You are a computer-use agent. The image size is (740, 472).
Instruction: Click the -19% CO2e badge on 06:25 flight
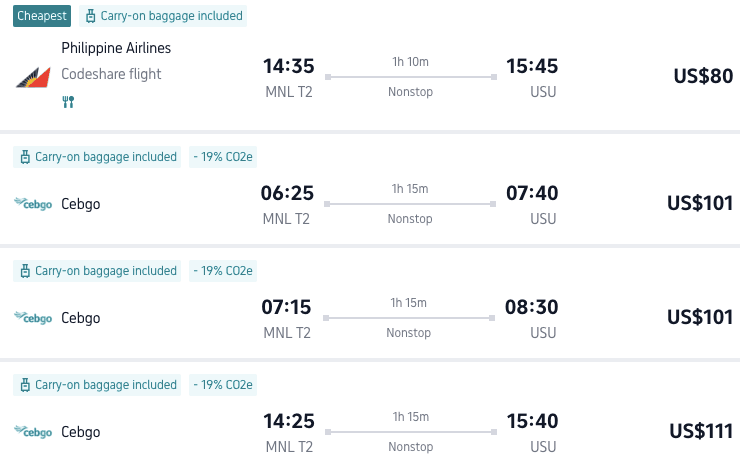click(223, 157)
